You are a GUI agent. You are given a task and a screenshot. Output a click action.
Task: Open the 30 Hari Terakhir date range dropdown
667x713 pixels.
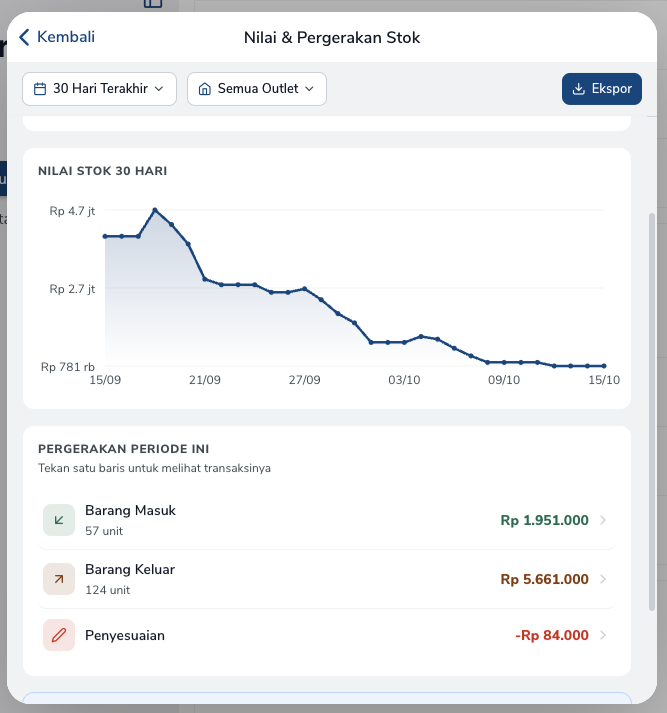click(99, 89)
